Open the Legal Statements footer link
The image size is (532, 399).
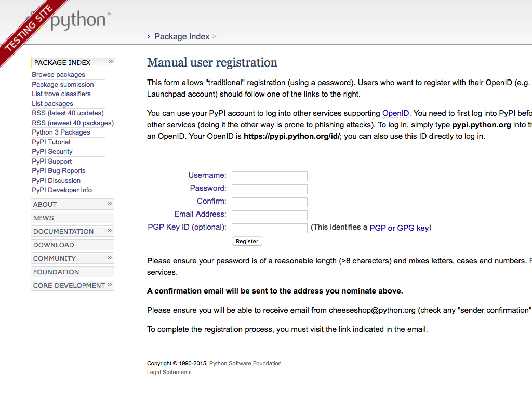coord(169,372)
